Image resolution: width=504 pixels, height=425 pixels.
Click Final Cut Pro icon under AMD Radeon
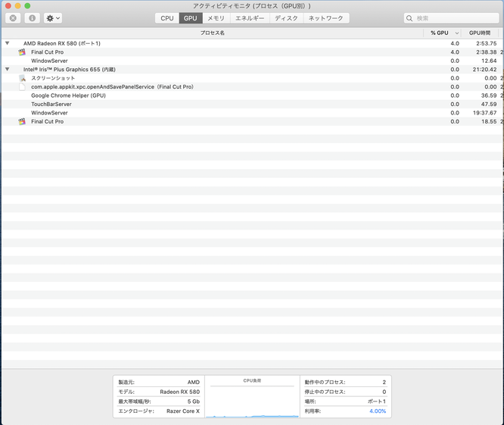[x=22, y=52]
